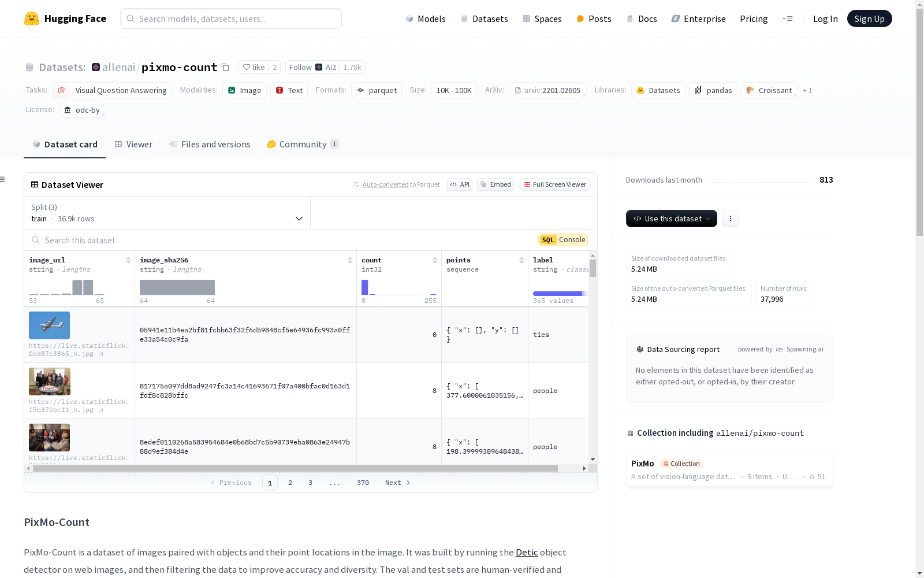Click the Visual Question Answering task tag
924x578 pixels.
click(x=112, y=91)
